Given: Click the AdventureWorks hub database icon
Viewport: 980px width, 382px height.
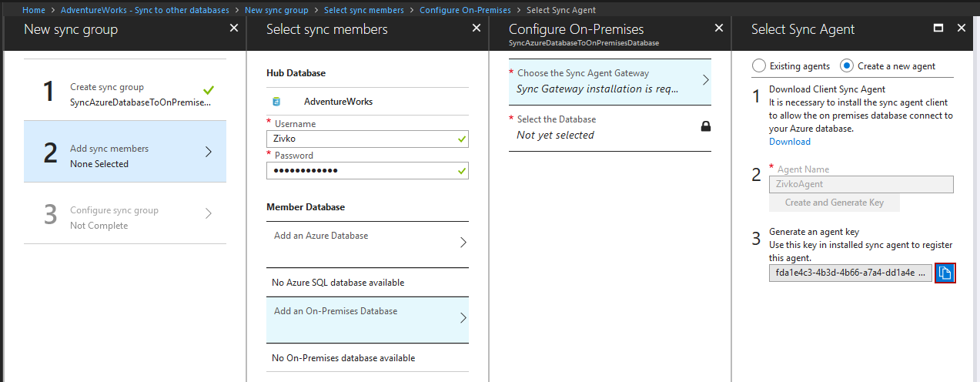Looking at the screenshot, I should [276, 101].
